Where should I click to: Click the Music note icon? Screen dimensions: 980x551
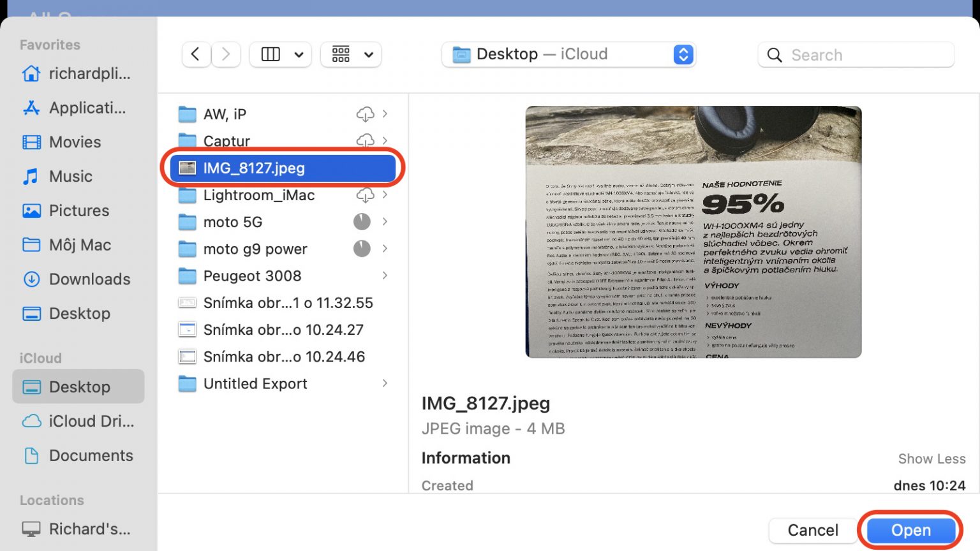click(x=31, y=177)
